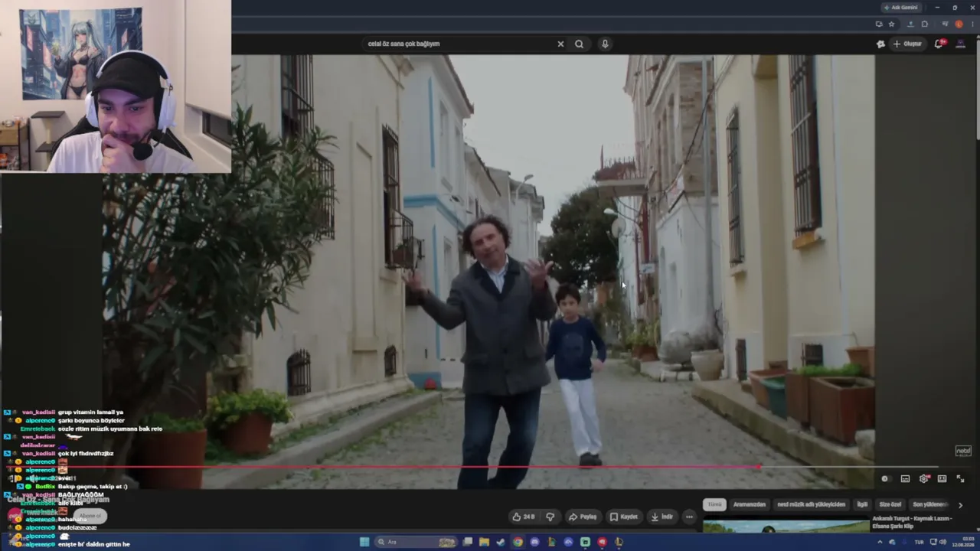Dislike the video with thumbs down

click(x=550, y=517)
